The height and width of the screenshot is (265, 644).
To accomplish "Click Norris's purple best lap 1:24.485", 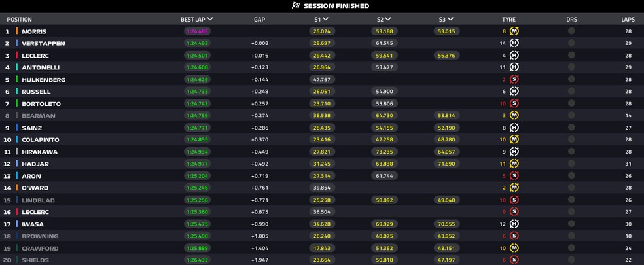I will point(197,31).
